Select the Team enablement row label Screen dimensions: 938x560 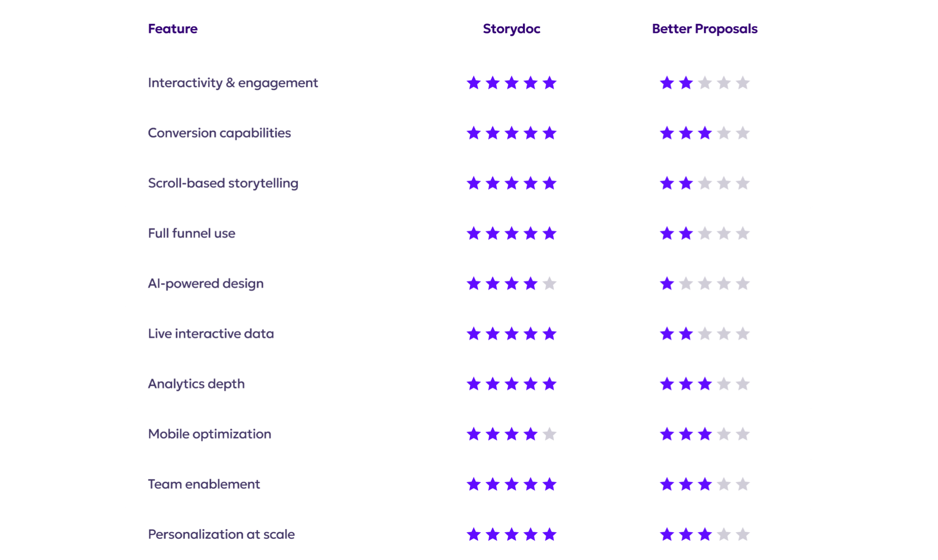pyautogui.click(x=204, y=484)
